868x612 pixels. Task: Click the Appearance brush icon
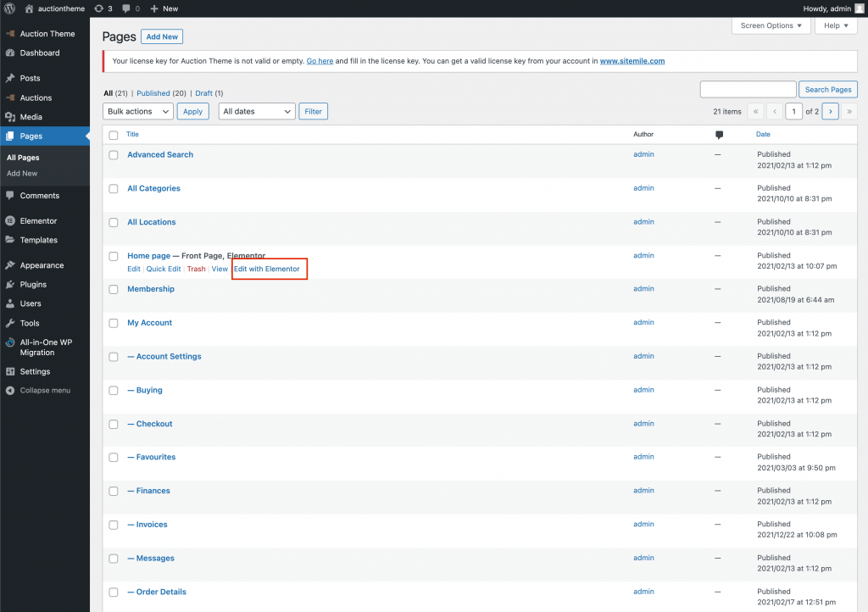[x=10, y=265]
